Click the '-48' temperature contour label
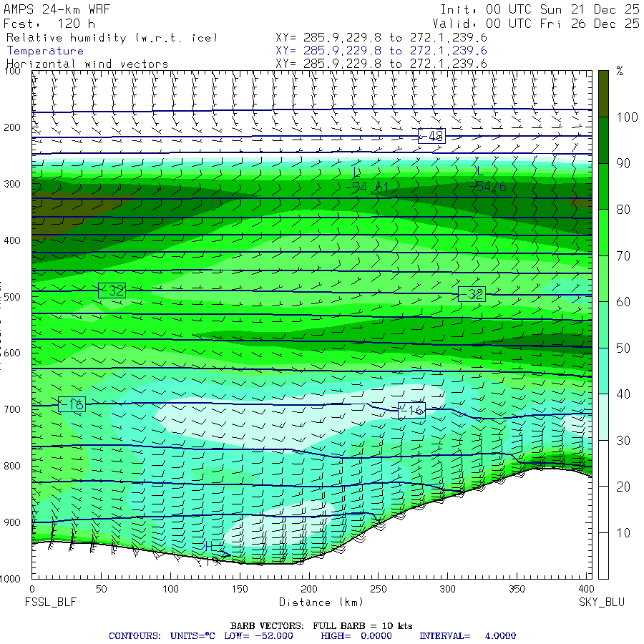 tap(431, 136)
